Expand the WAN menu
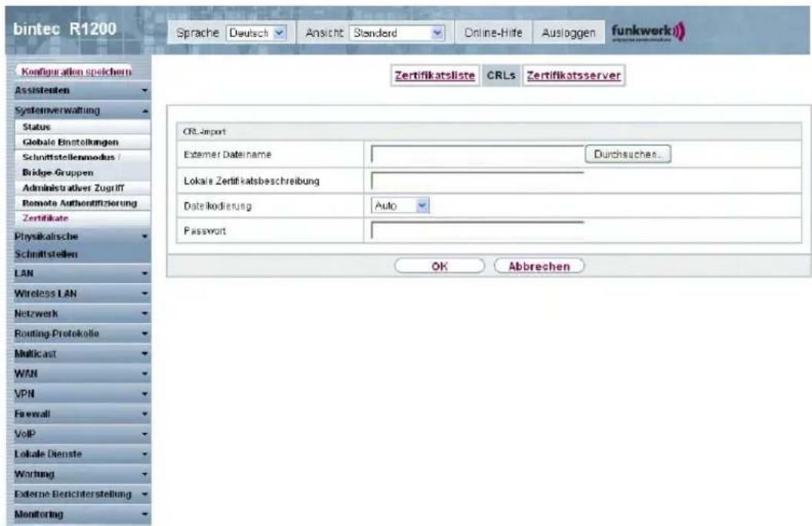Screen dimensions: 812x526 point(81,374)
